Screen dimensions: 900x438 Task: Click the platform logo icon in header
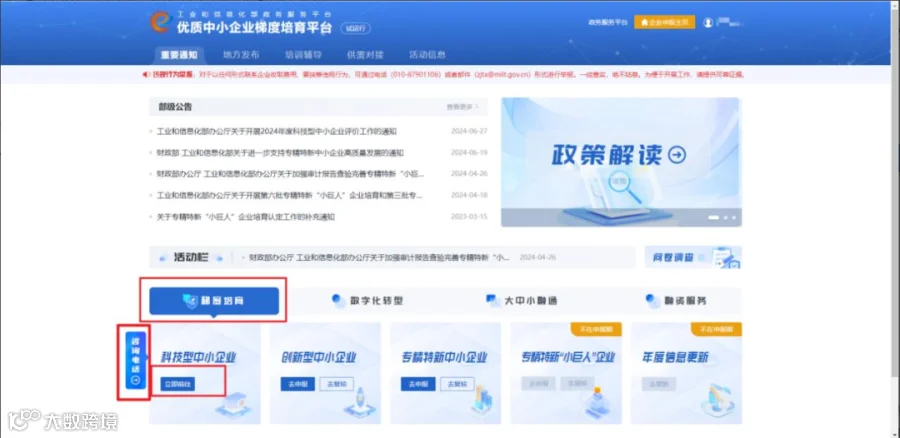[x=159, y=22]
